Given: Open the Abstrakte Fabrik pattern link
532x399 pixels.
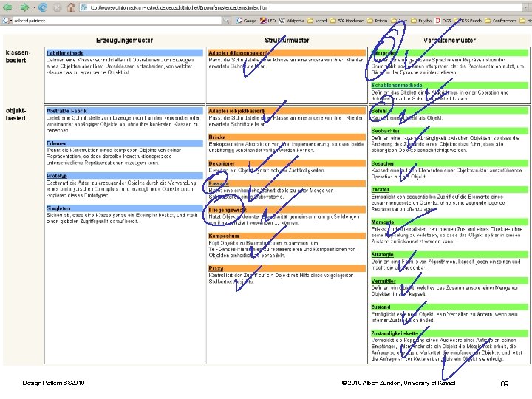Looking at the screenshot, I should point(66,111).
